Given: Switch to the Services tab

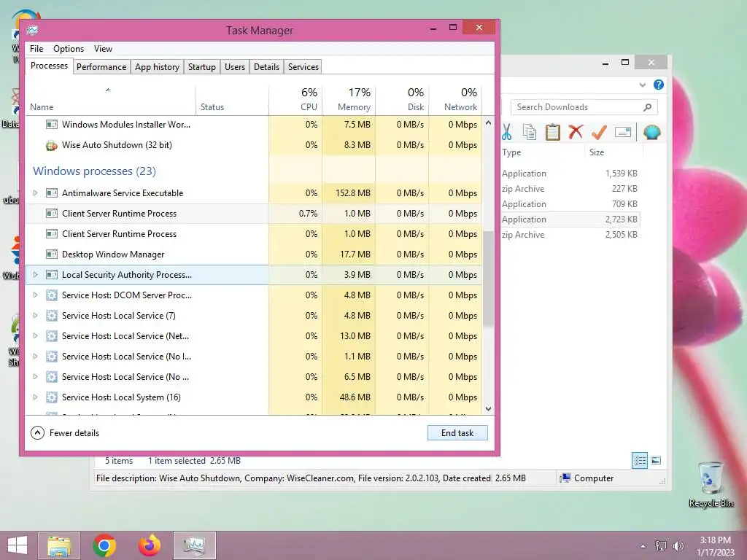Looking at the screenshot, I should [303, 67].
